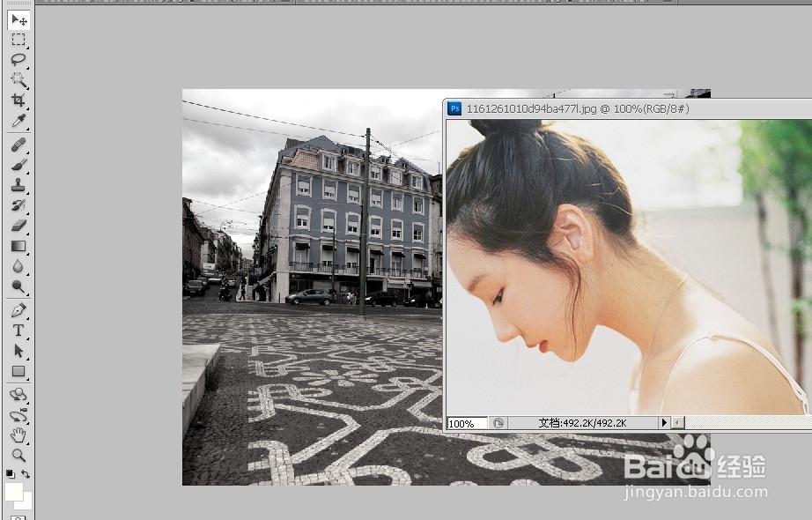This screenshot has height=520, width=812.
Task: Select the Horizontal Type tool
Action: (x=18, y=331)
